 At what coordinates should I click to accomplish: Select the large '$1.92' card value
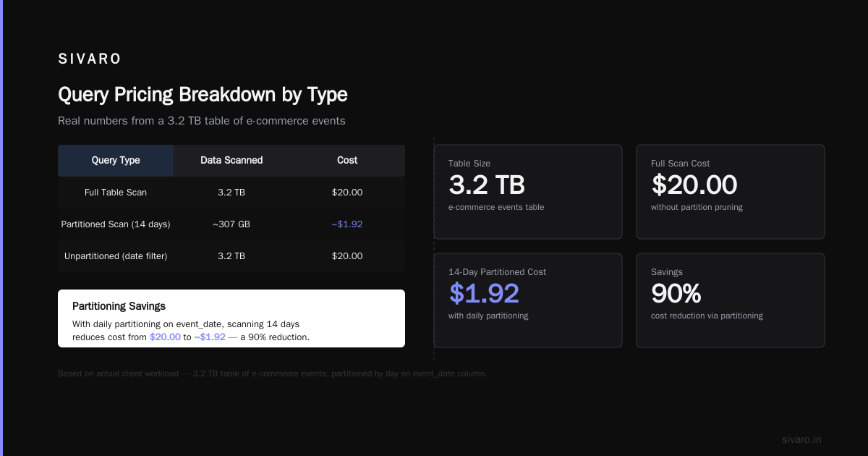tap(484, 294)
